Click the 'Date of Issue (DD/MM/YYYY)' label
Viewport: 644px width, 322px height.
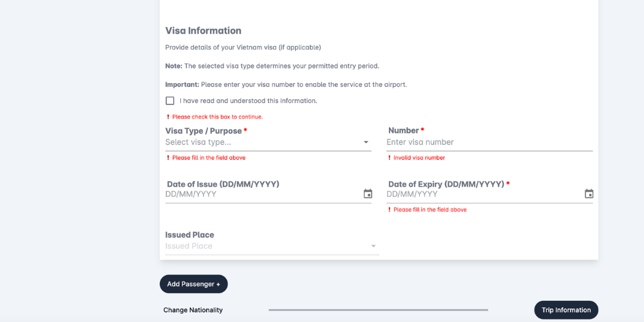point(223,184)
